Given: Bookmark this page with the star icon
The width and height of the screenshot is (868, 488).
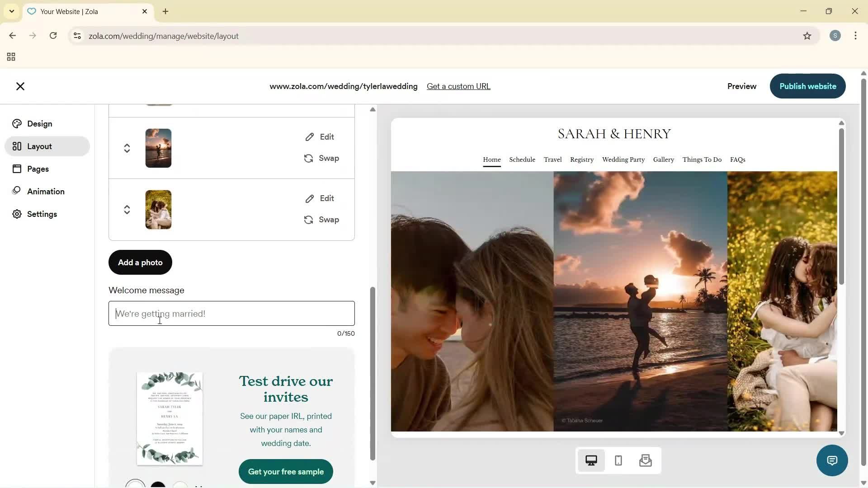Looking at the screenshot, I should tap(807, 36).
